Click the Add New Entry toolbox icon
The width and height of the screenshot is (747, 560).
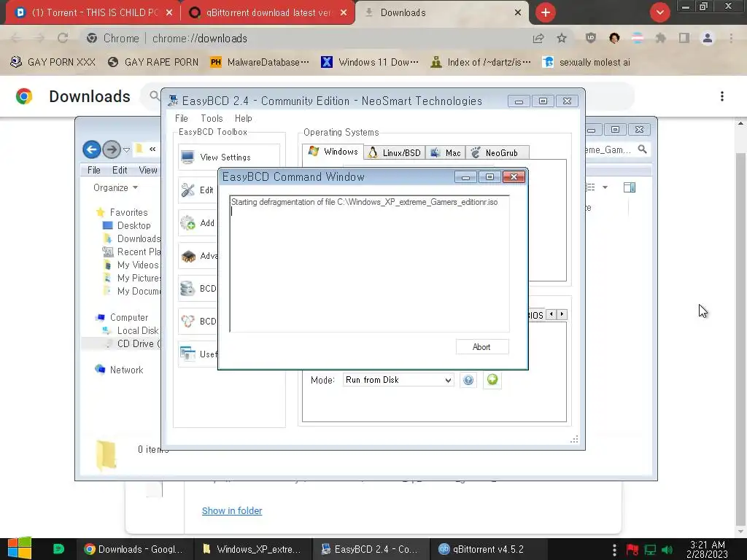[187, 223]
